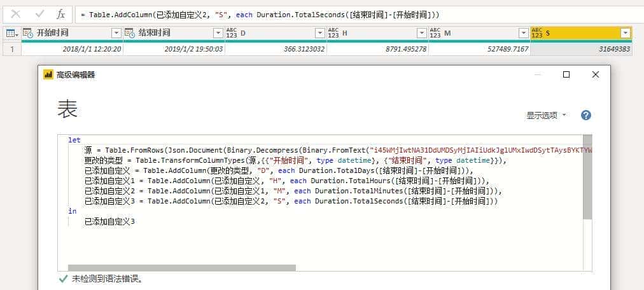This screenshot has width=644, height=290.
Task: Click the 'in' keyword line in the editor
Action: [73, 211]
